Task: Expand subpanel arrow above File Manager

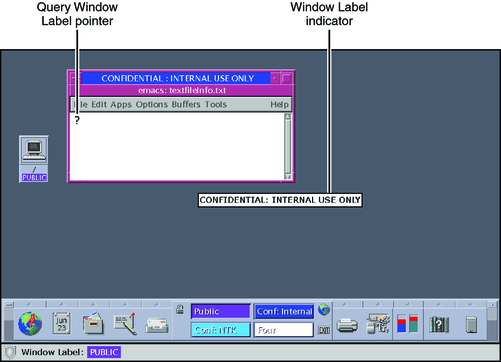Action: click(x=93, y=304)
